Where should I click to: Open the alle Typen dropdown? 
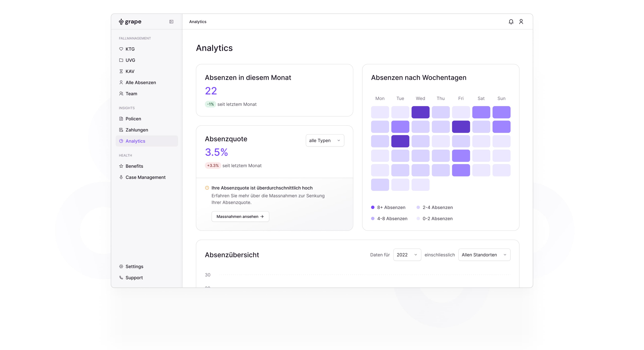pyautogui.click(x=325, y=140)
